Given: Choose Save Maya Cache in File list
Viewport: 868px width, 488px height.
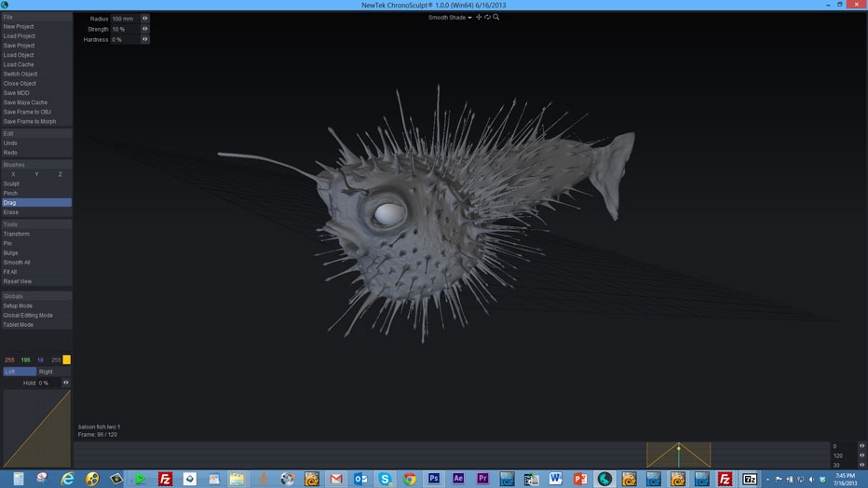Looking at the screenshot, I should tap(25, 102).
